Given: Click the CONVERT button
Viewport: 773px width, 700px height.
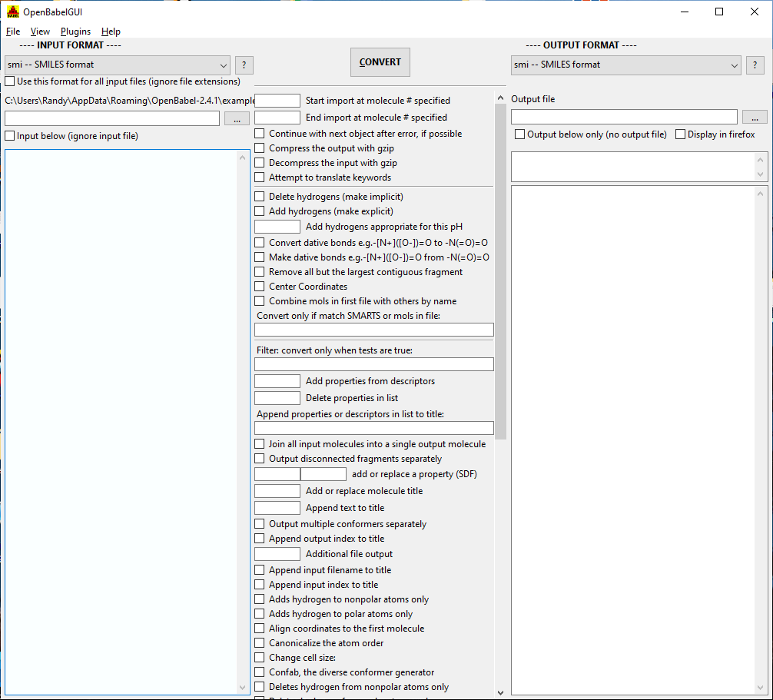Looking at the screenshot, I should point(380,62).
